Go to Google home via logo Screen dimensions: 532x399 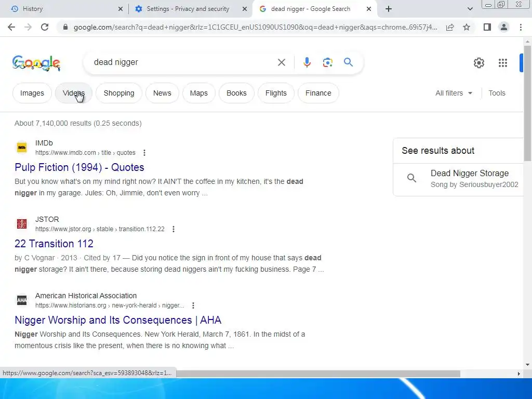[x=36, y=63]
